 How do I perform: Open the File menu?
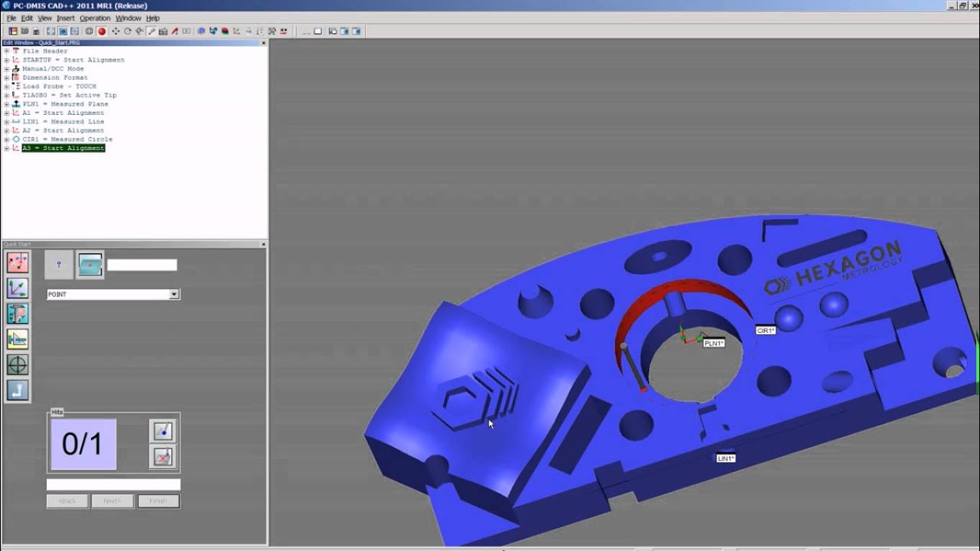[11, 18]
